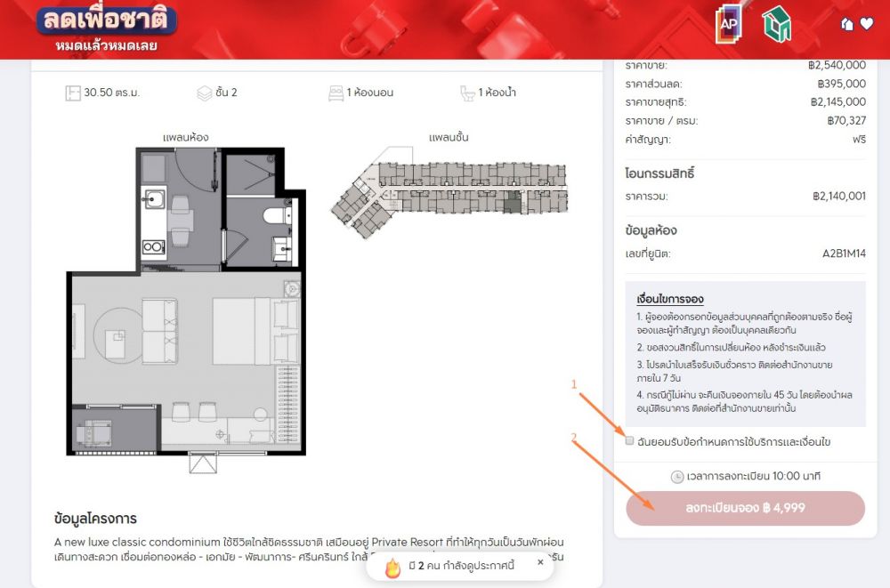Viewport: 890px width, 588px height.
Task: Click the floor area 30.50 sq.m. icon
Action: [x=72, y=93]
